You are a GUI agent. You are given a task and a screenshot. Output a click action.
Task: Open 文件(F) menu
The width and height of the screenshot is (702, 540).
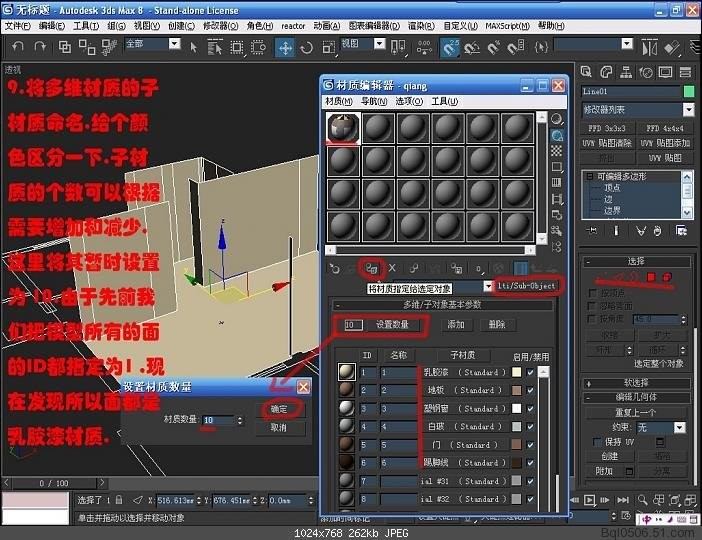18,26
